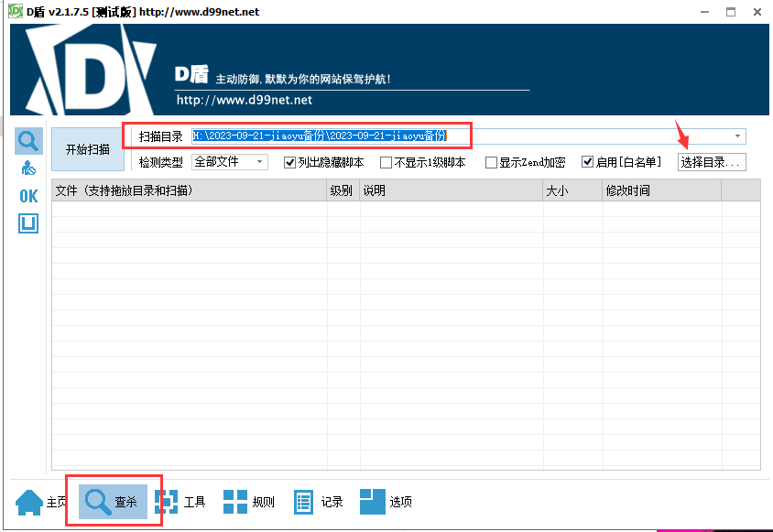
Task: Switch to the 查杀 tab
Action: (113, 502)
